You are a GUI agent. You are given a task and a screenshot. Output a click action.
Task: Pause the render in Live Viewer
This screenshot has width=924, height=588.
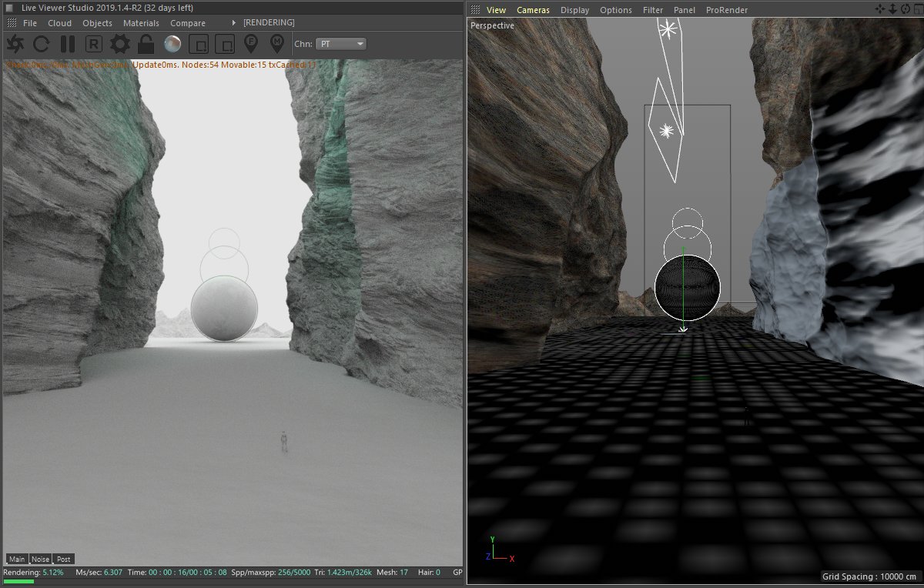pyautogui.click(x=67, y=44)
